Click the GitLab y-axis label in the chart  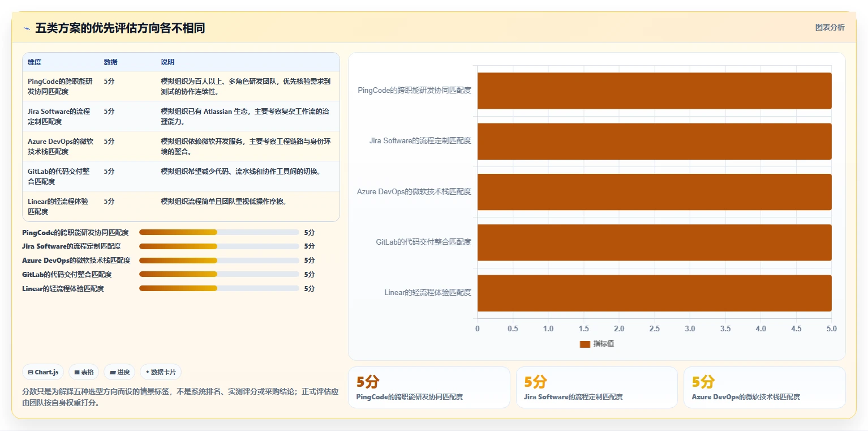(423, 242)
